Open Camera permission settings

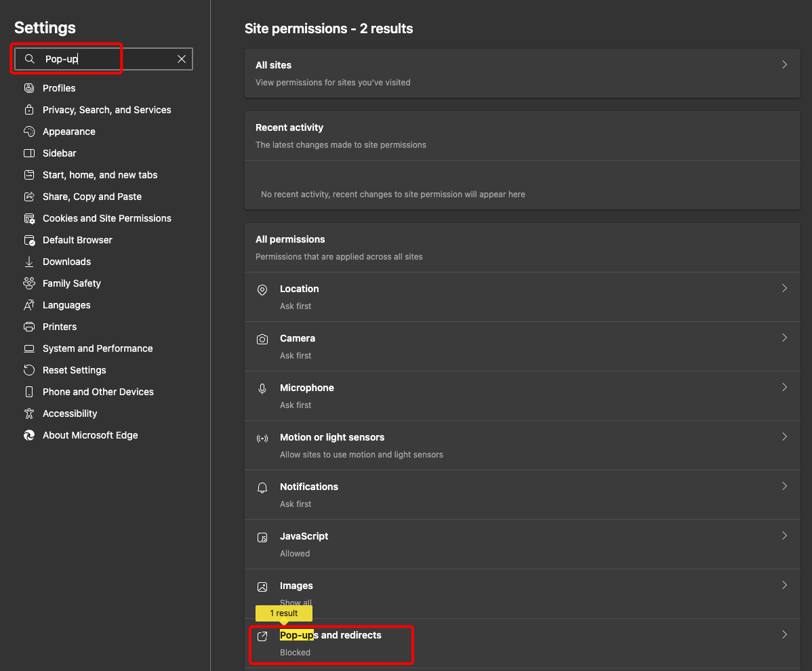pyautogui.click(x=523, y=346)
